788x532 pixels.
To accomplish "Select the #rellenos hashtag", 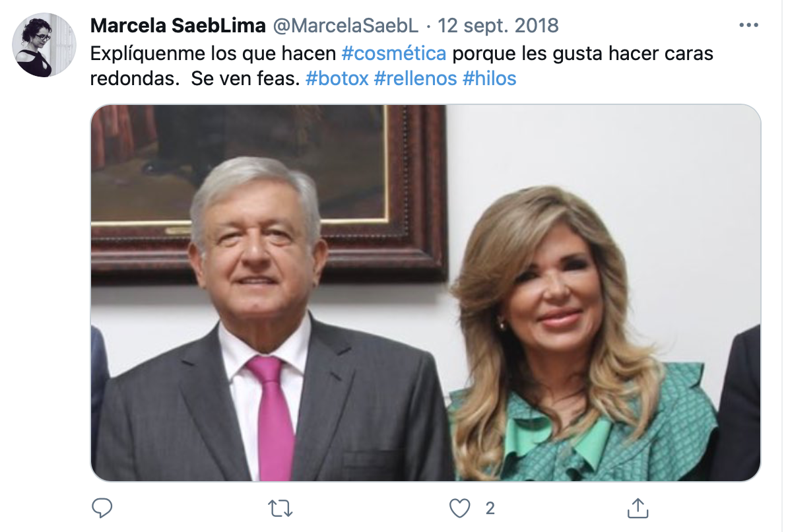I will coord(416,79).
